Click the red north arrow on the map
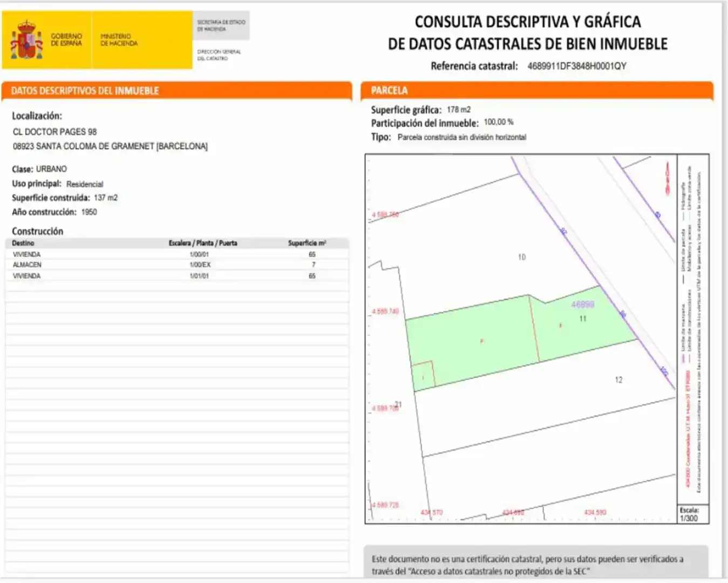The height and width of the screenshot is (583, 728). [x=668, y=179]
